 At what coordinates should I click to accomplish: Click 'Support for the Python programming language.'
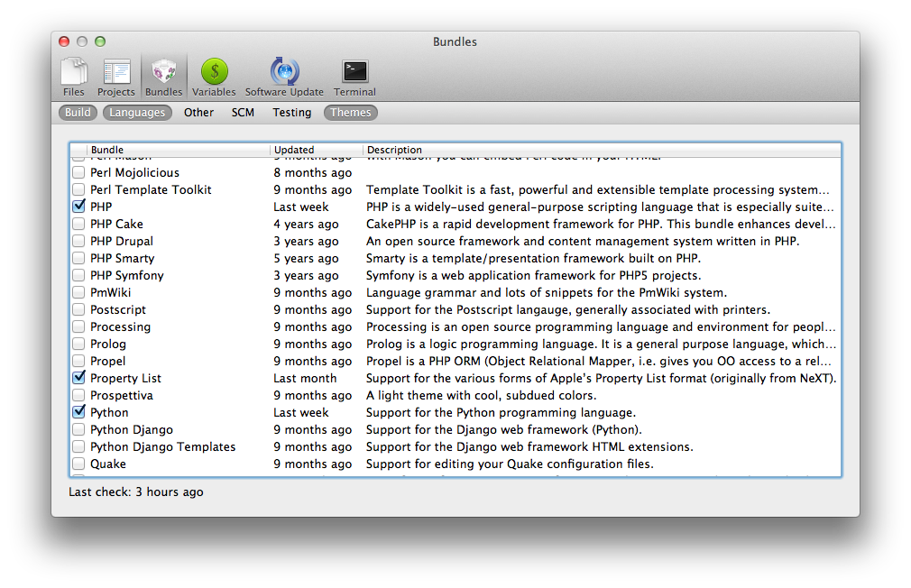click(x=501, y=412)
